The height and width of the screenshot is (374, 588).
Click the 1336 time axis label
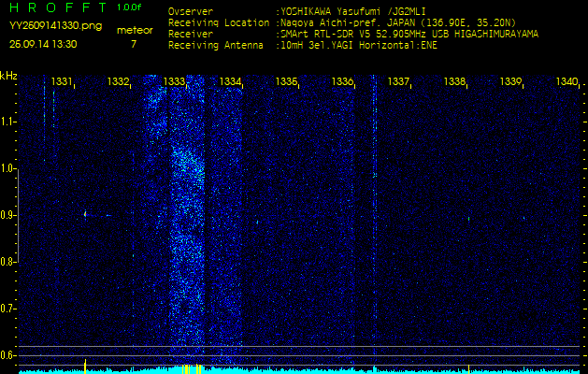[342, 81]
